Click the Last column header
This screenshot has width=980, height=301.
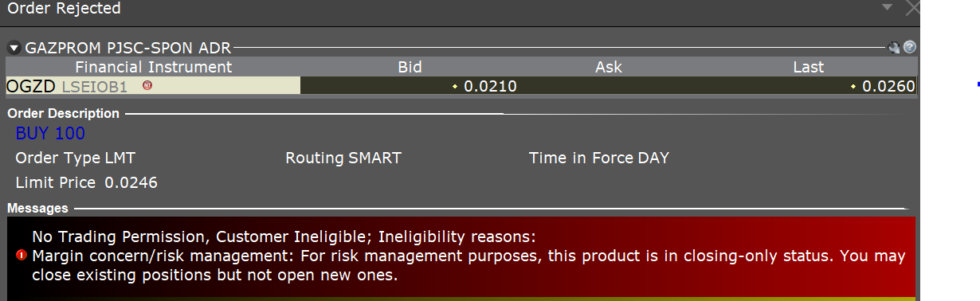pos(808,67)
